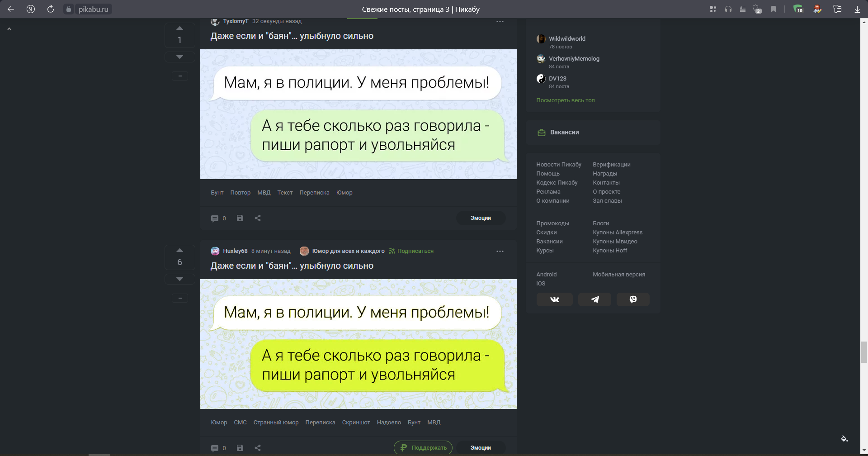
Task: Select the СМС tag
Action: click(240, 423)
